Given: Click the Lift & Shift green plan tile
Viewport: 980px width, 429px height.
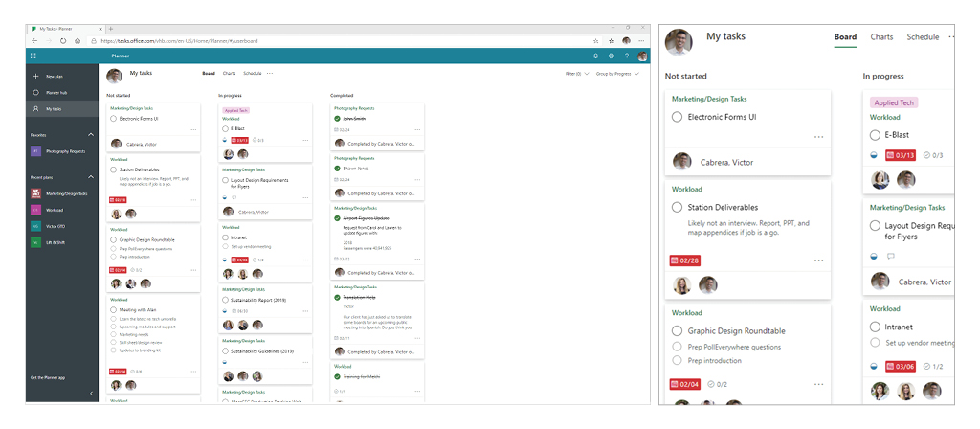Looking at the screenshot, I should [35, 242].
